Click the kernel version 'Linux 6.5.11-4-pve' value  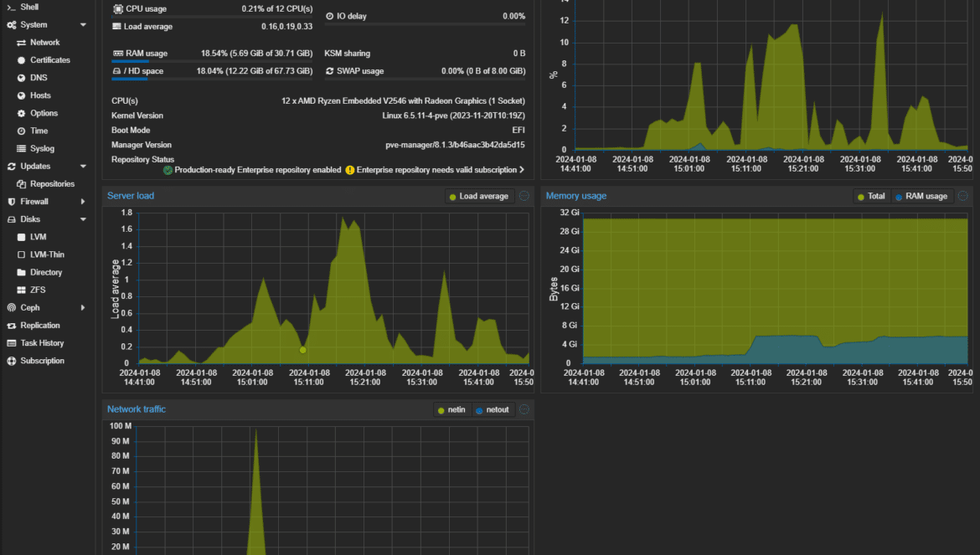coord(454,116)
